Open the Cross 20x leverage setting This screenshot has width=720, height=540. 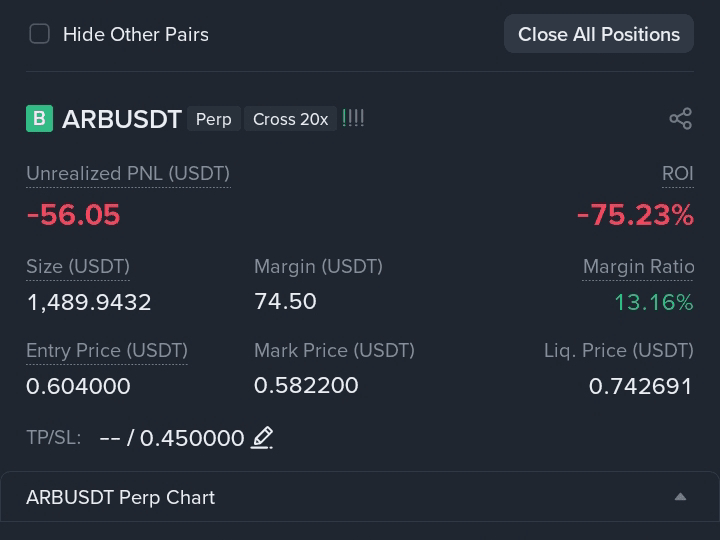pyautogui.click(x=291, y=119)
